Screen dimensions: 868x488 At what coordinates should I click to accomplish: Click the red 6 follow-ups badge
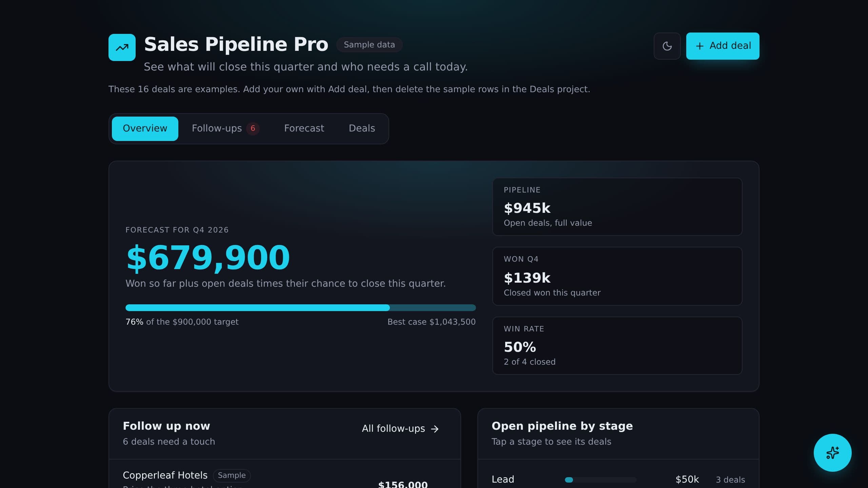point(253,128)
